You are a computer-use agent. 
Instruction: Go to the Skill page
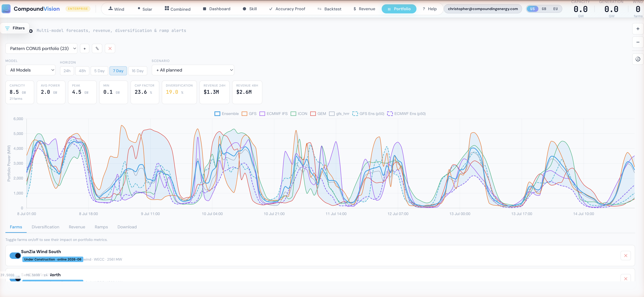click(x=250, y=9)
